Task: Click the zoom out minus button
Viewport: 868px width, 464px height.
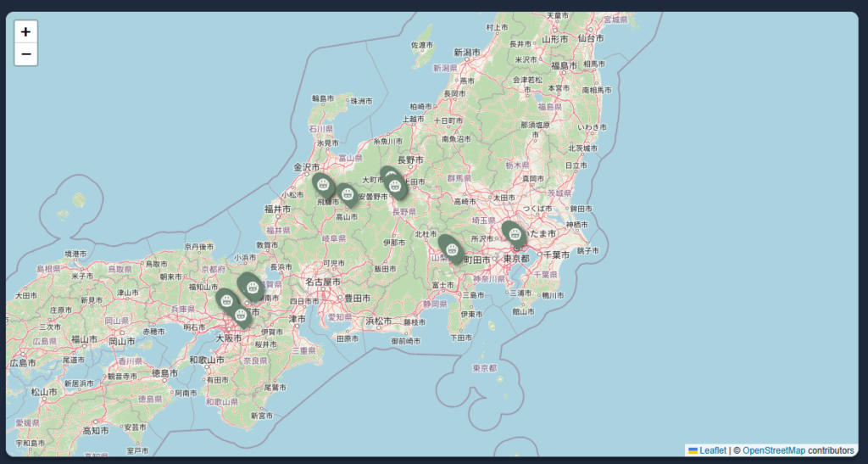Action: coord(26,54)
